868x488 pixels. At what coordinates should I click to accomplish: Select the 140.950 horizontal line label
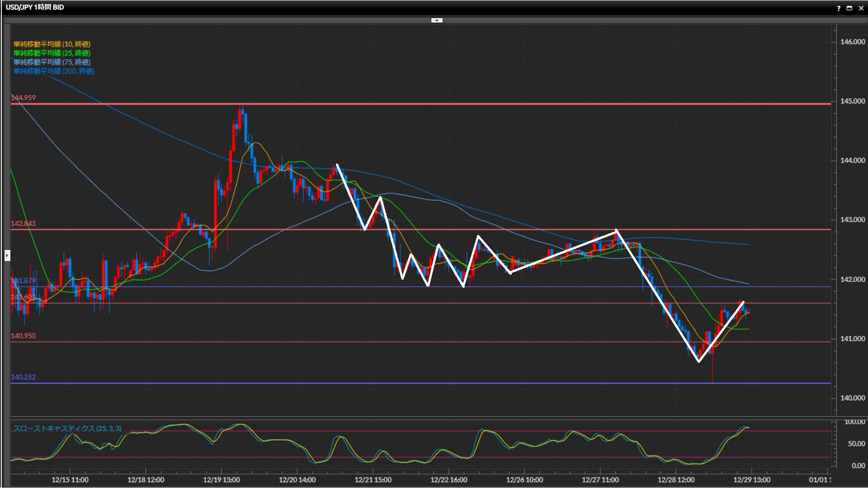[x=23, y=336]
